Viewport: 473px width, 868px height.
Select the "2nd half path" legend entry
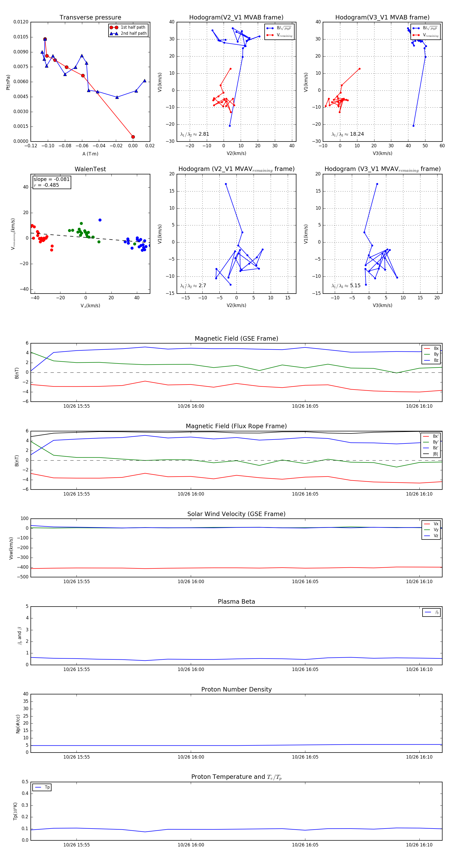128,33
